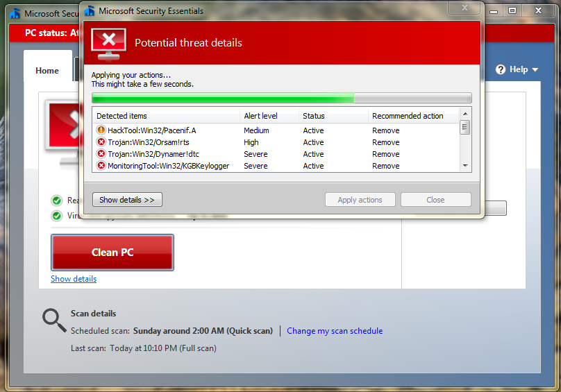Click the HackTool:Win32/Pacenif.A warning icon
This screenshot has height=392, width=561.
101,130
